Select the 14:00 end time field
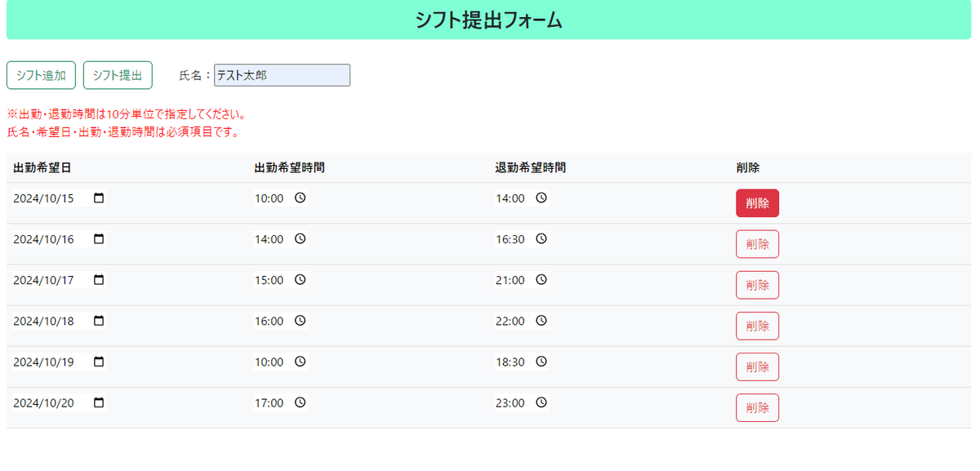The height and width of the screenshot is (471, 980). pos(522,198)
